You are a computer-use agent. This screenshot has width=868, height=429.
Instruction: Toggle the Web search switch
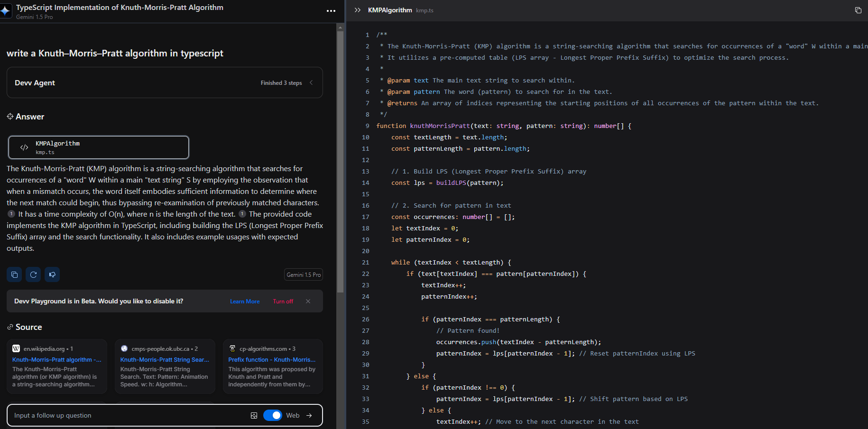tap(273, 416)
